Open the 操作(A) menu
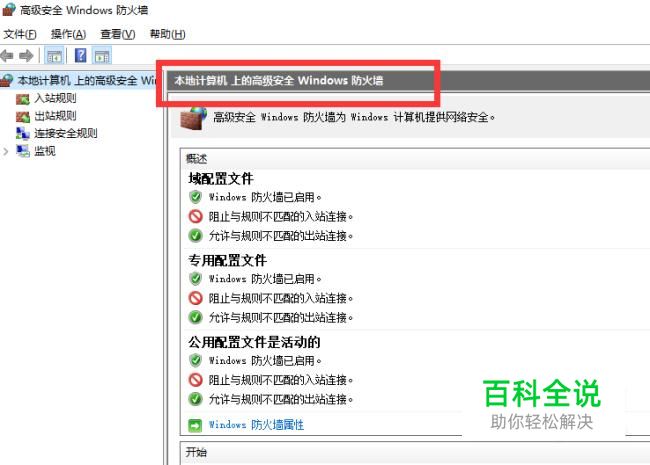650x465 pixels. [68, 34]
